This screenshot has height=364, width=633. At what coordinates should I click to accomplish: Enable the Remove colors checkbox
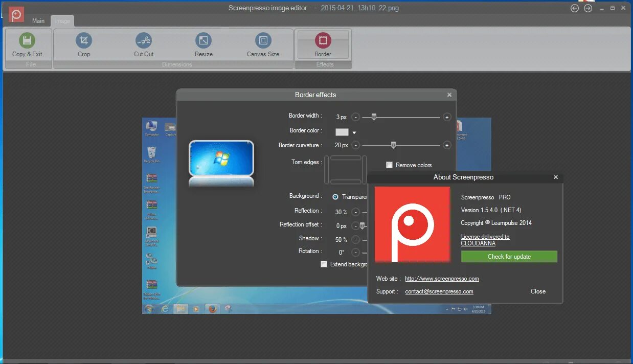[x=389, y=165]
